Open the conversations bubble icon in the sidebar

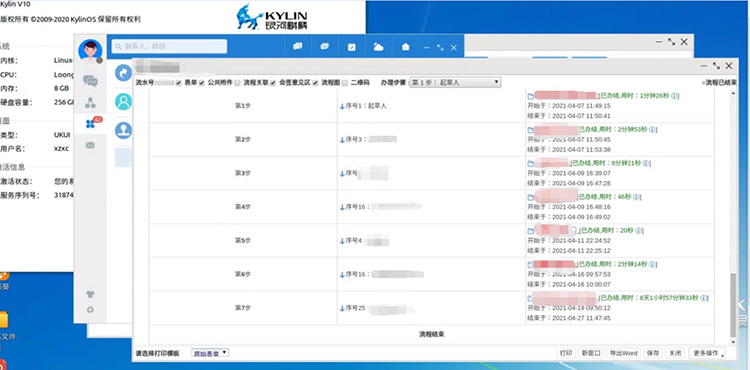[90, 81]
